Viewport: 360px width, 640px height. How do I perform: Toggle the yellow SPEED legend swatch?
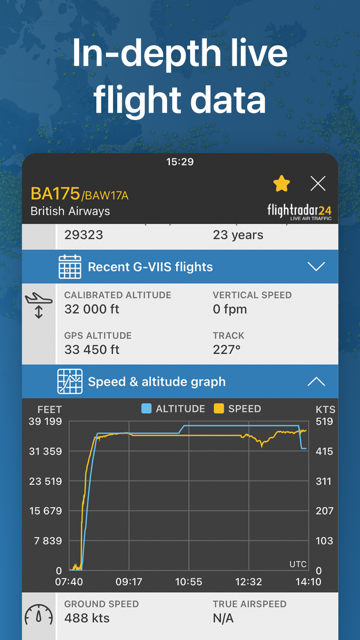[x=219, y=409]
